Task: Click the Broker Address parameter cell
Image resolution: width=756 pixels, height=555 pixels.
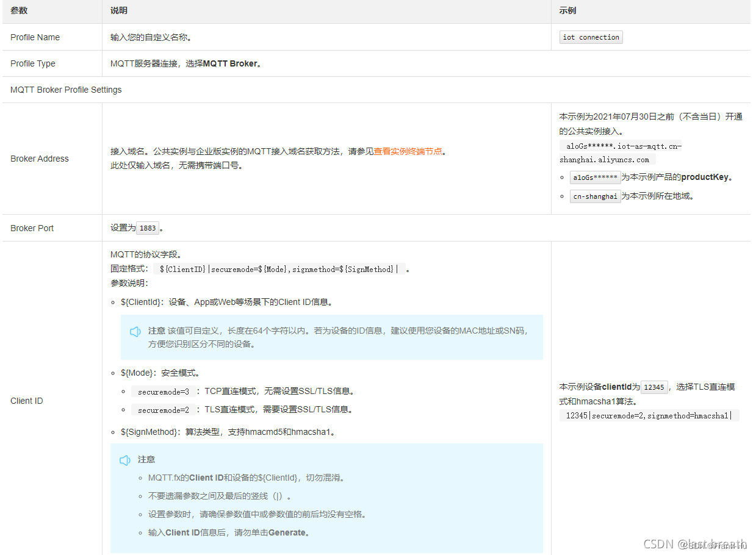Action: coord(52,159)
